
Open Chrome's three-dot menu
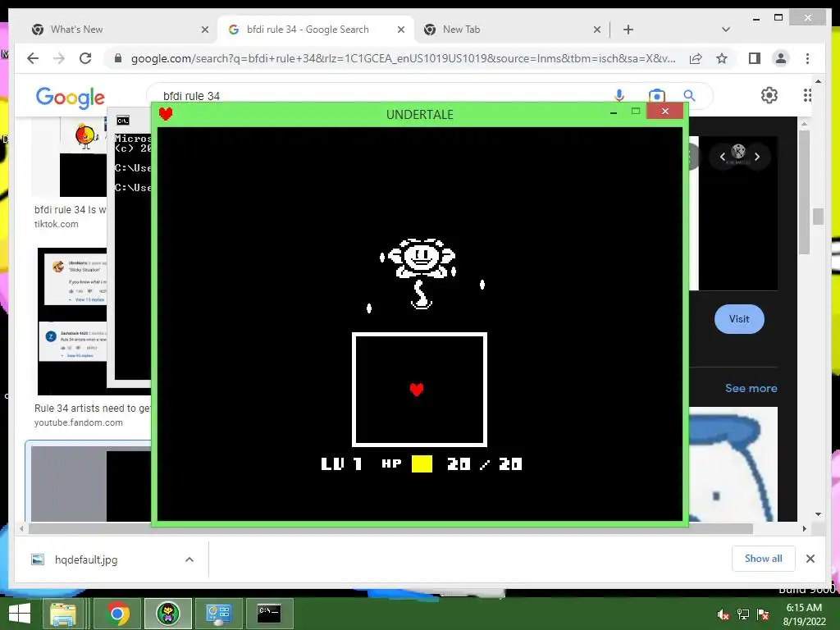(807, 58)
